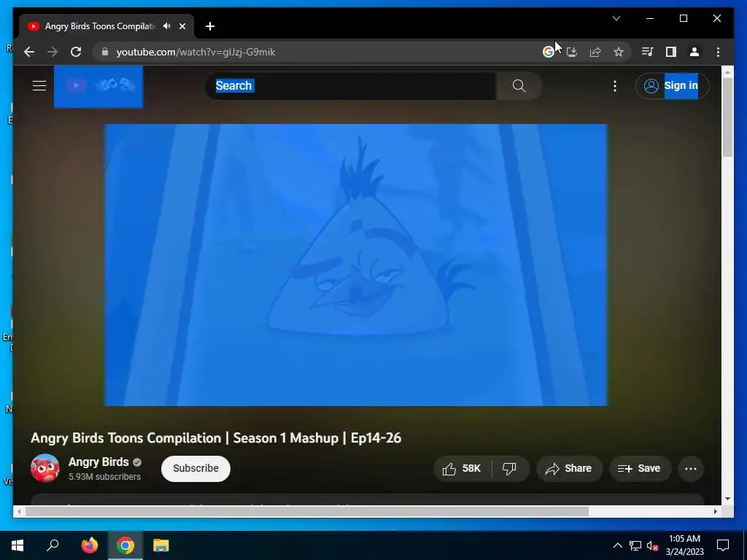Image resolution: width=747 pixels, height=560 pixels.
Task: Click the horizontal scrollbar right arrow
Action: pos(716,511)
